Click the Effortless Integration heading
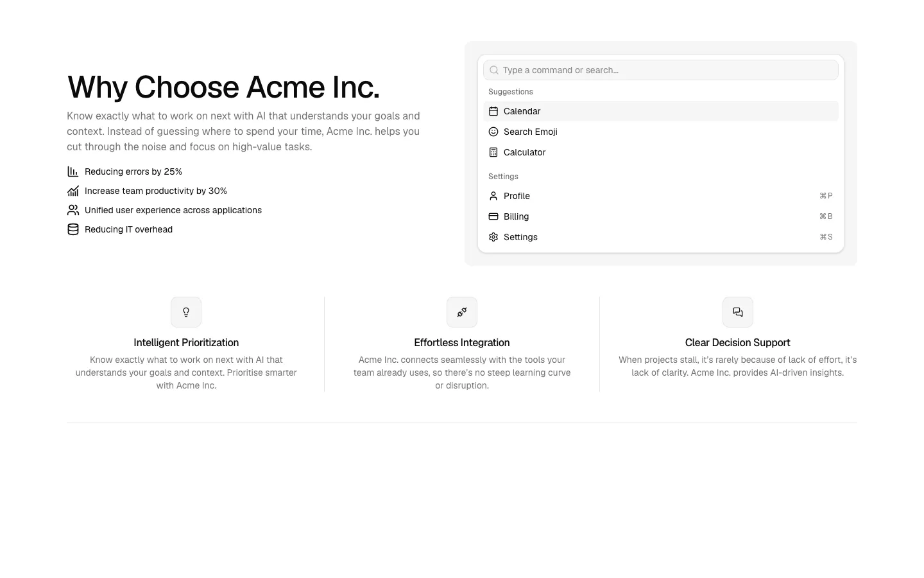 tap(462, 343)
